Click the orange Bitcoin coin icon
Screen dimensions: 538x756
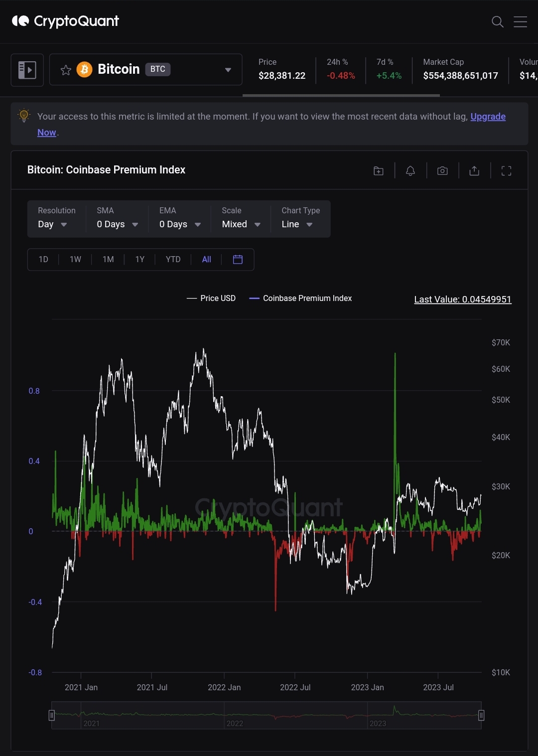84,69
